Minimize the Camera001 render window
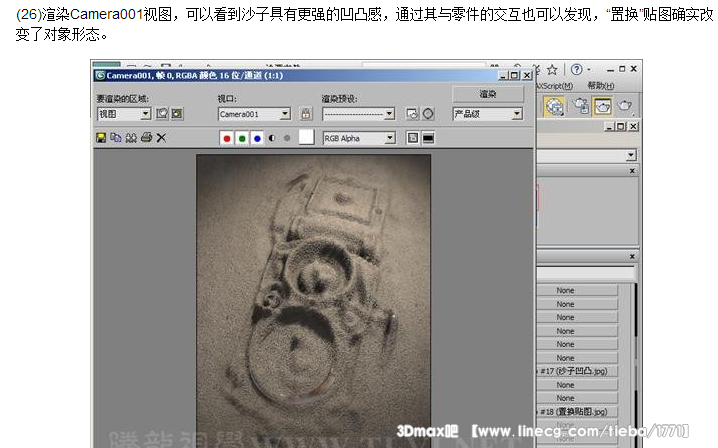Image resolution: width=718 pixels, height=448 pixels. (x=503, y=76)
